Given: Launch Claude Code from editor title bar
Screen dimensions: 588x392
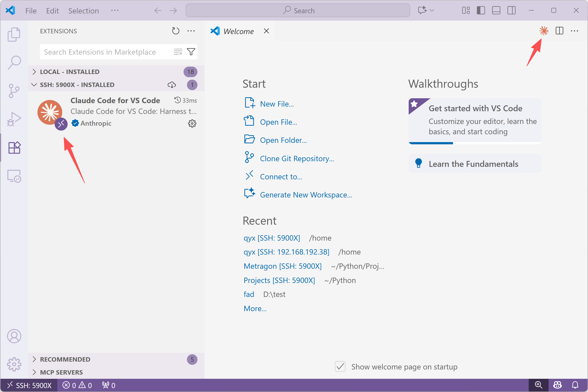Looking at the screenshot, I should (544, 31).
